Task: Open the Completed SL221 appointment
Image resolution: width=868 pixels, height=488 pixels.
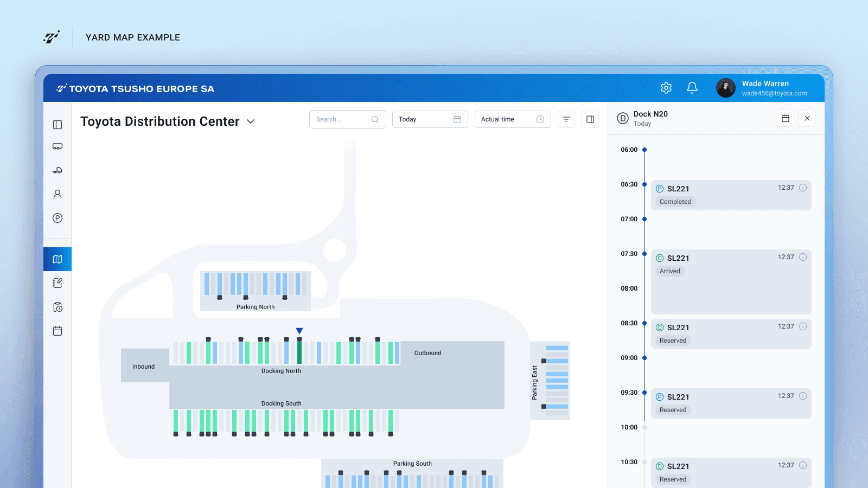Action: coord(731,195)
